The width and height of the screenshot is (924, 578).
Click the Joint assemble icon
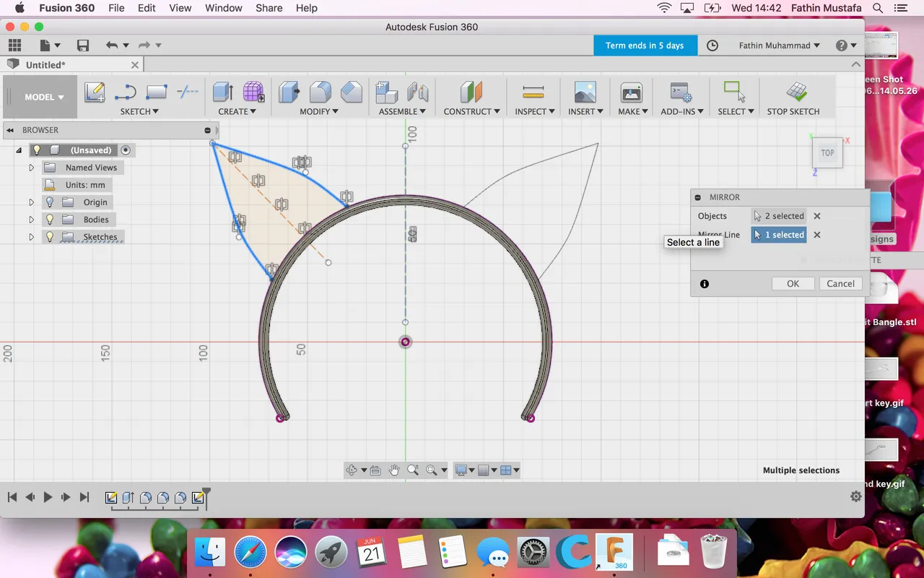[x=418, y=92]
